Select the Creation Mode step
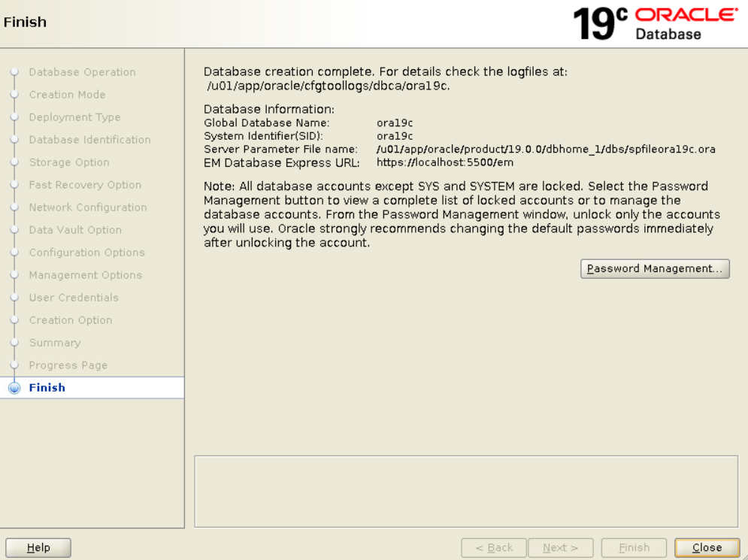 coord(67,95)
